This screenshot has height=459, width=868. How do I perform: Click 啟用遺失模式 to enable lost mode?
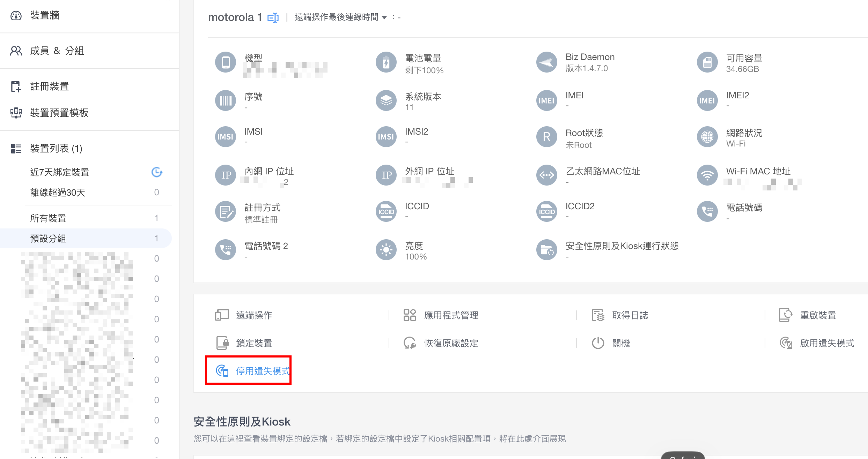(827, 343)
